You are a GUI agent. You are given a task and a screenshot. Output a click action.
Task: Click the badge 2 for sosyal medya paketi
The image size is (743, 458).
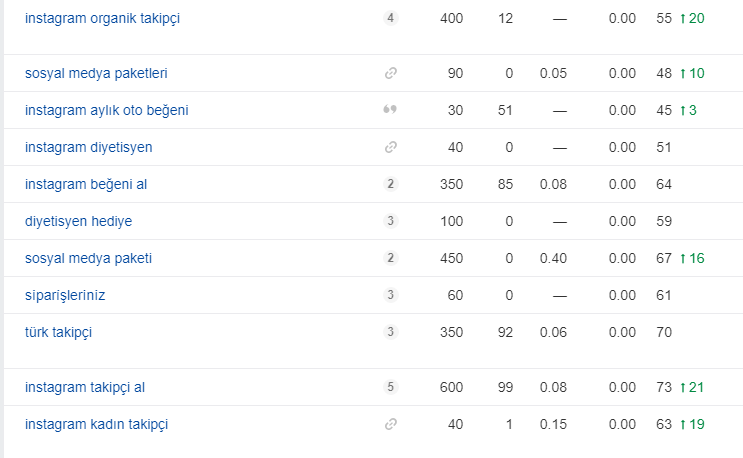pos(390,258)
